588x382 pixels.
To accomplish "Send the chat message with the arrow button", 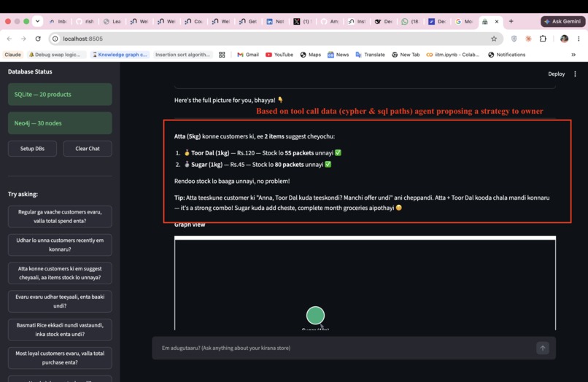I will point(542,348).
